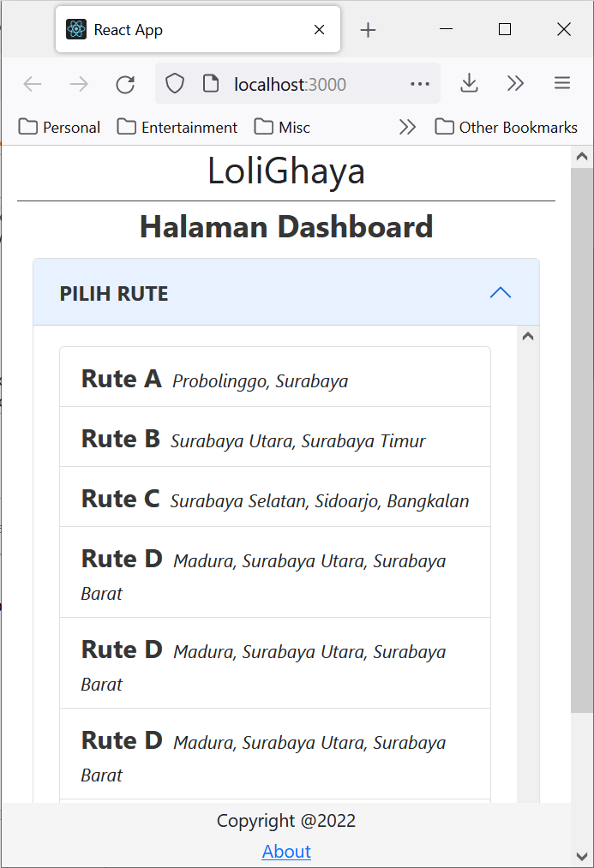594x868 pixels.
Task: Reload the localhost page
Action: click(x=125, y=83)
